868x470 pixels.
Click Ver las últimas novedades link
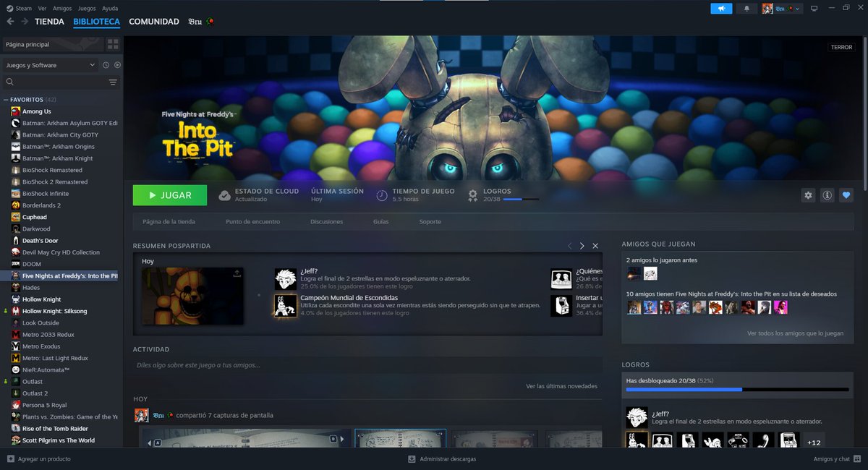pos(561,386)
